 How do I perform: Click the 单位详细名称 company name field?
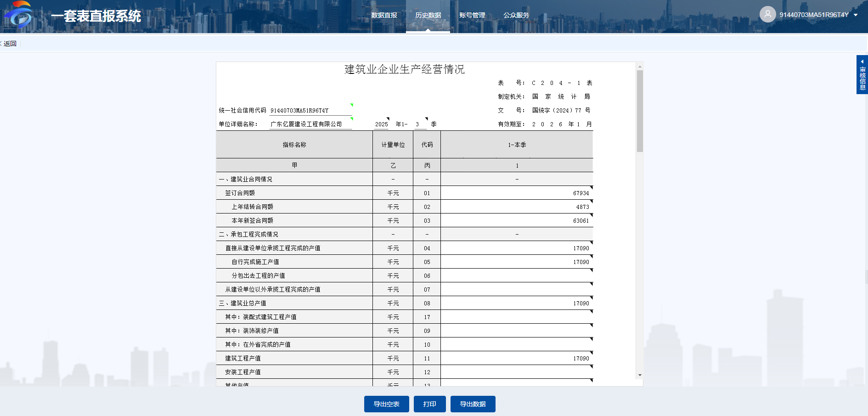pos(310,124)
